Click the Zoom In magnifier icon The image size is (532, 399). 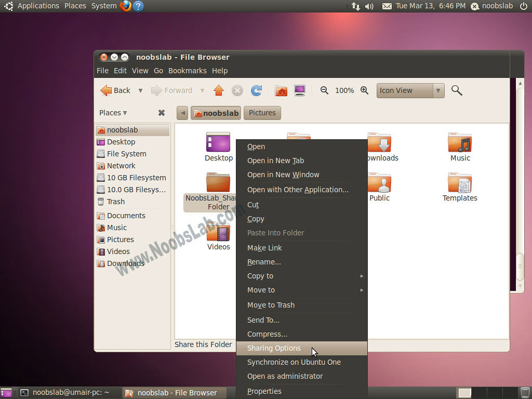(x=364, y=90)
